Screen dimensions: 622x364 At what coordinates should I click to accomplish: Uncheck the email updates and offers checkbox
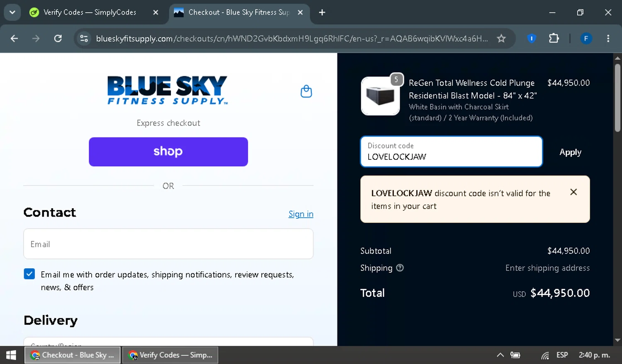(x=29, y=274)
